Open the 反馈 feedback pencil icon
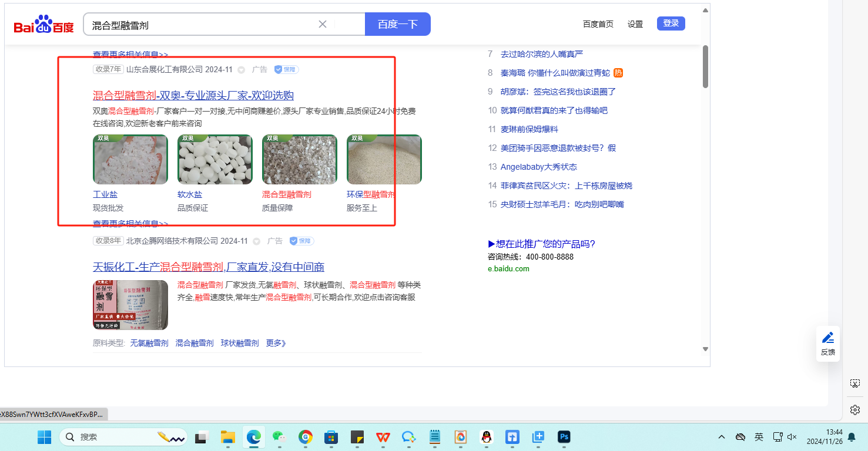Image resolution: width=868 pixels, height=451 pixels. 827,338
